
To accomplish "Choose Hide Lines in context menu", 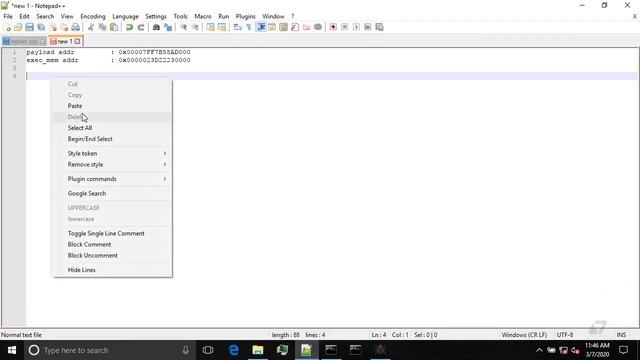I will coord(112,270).
